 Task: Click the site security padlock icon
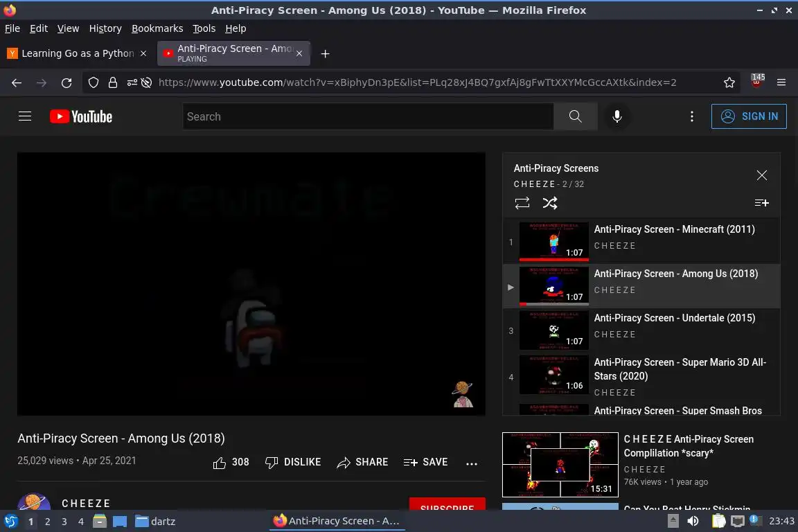click(112, 82)
